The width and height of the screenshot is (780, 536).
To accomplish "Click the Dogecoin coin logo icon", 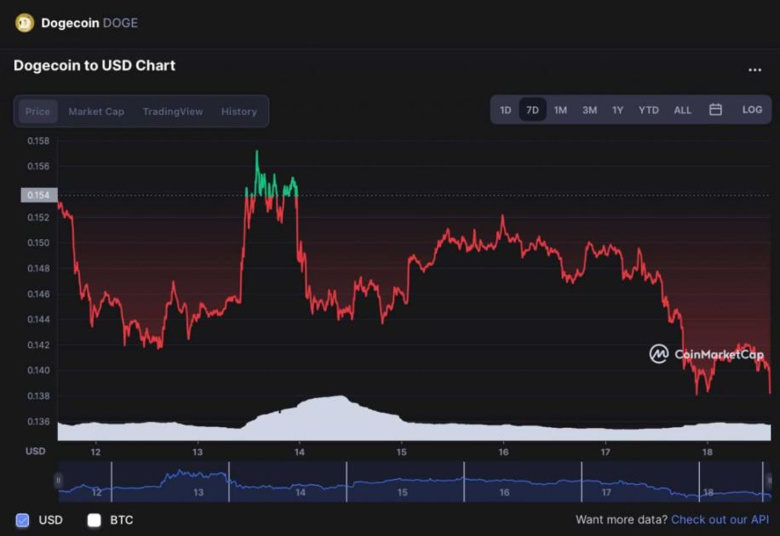I will click(x=24, y=23).
